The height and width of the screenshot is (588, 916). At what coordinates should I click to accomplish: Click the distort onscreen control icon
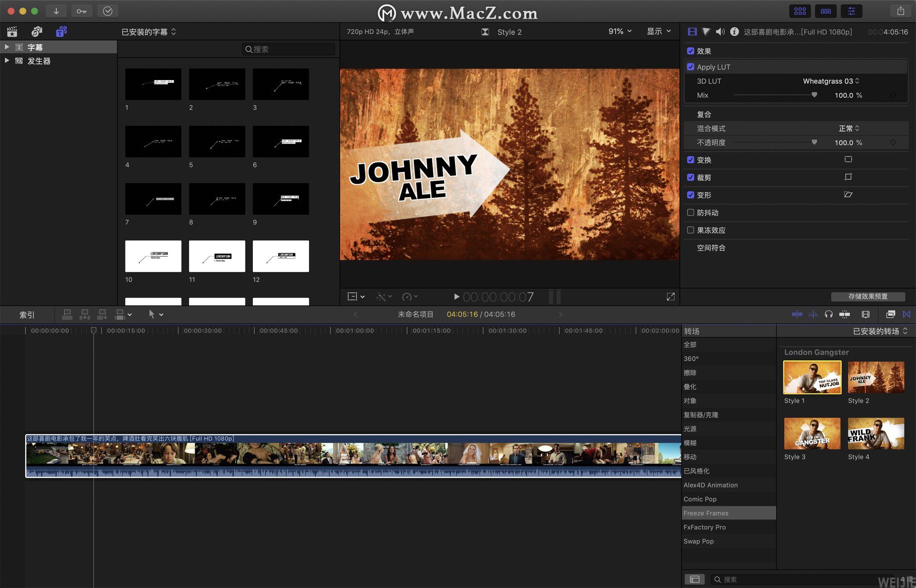coord(848,195)
